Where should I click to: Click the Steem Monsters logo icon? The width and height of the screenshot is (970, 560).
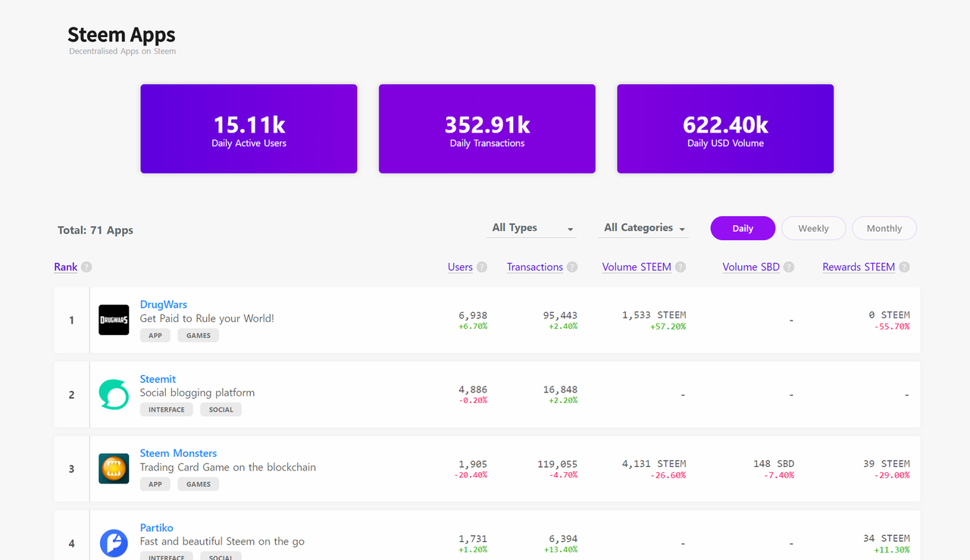[114, 468]
